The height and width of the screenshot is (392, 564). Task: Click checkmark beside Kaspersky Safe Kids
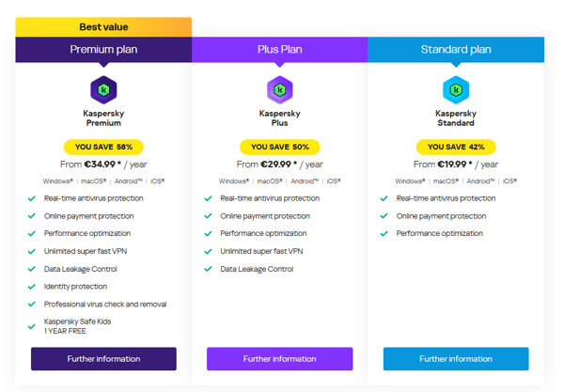(32, 326)
